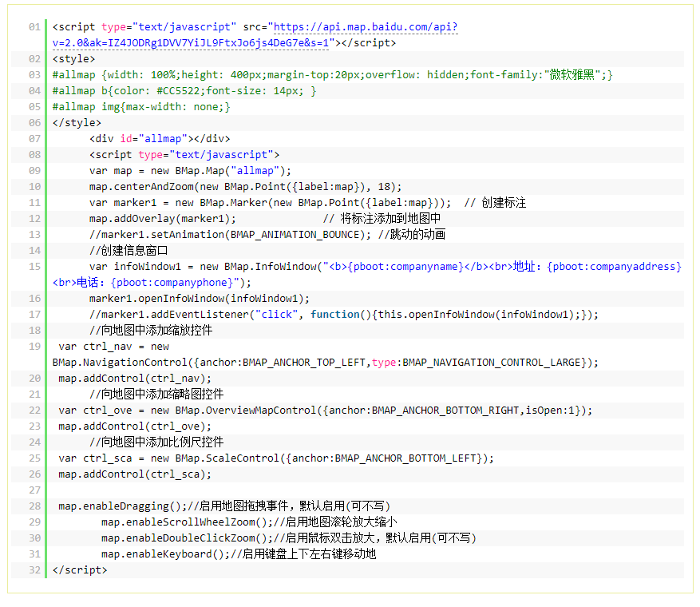Click the opening style tag on line 02
Screen dimensions: 700x607
[73, 59]
